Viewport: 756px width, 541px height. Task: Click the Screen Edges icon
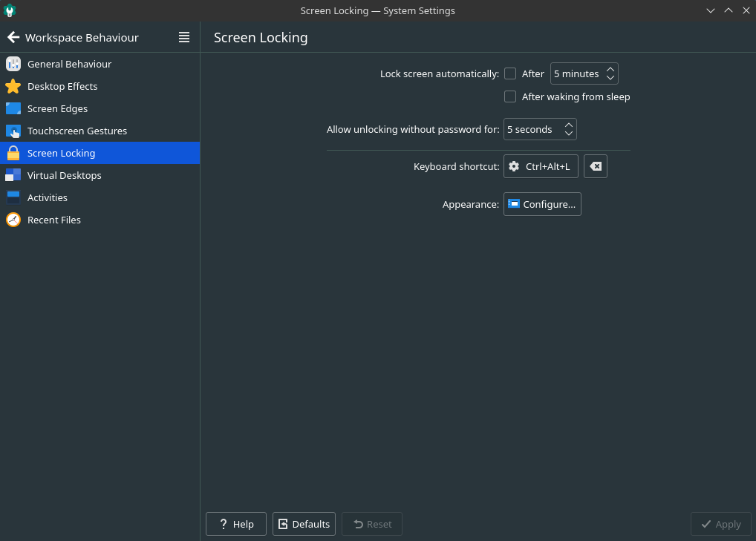(13, 108)
